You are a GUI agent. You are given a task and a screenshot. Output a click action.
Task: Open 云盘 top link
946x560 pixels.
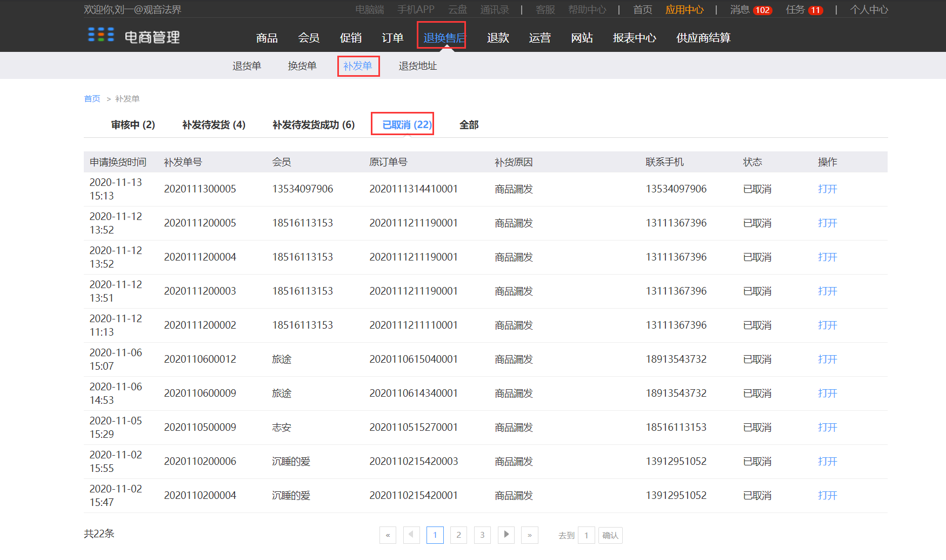[x=457, y=10]
